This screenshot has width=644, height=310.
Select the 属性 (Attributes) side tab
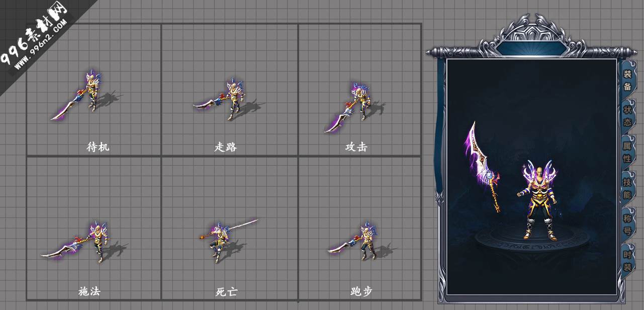[628, 152]
